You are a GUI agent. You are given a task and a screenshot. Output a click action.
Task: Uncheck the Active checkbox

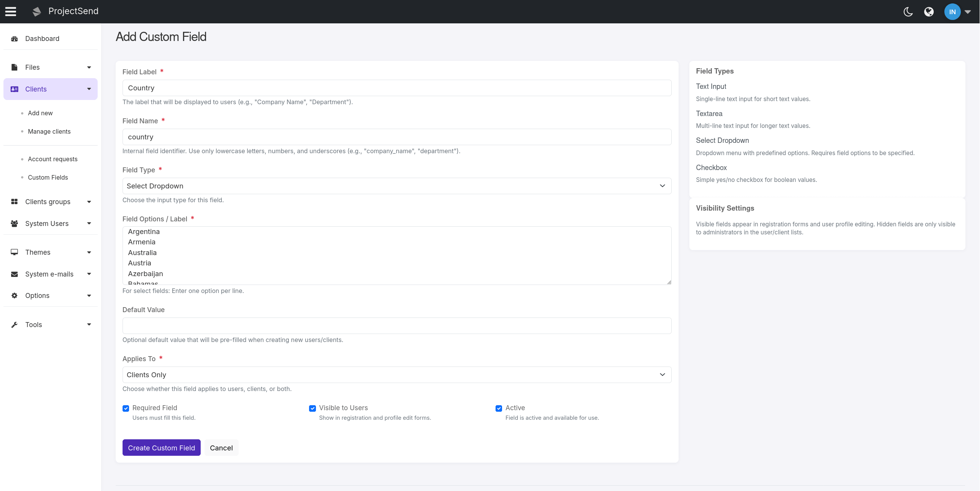tap(498, 408)
